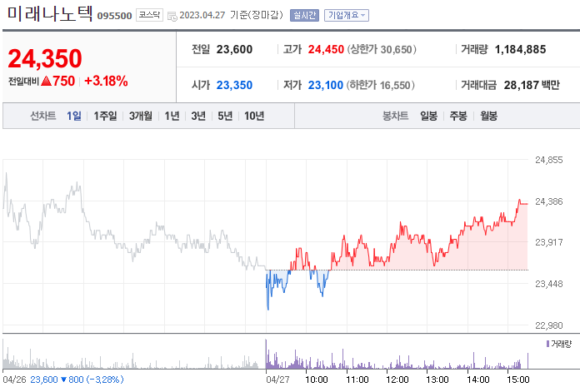Click the 11:00 time axis label

click(x=357, y=380)
